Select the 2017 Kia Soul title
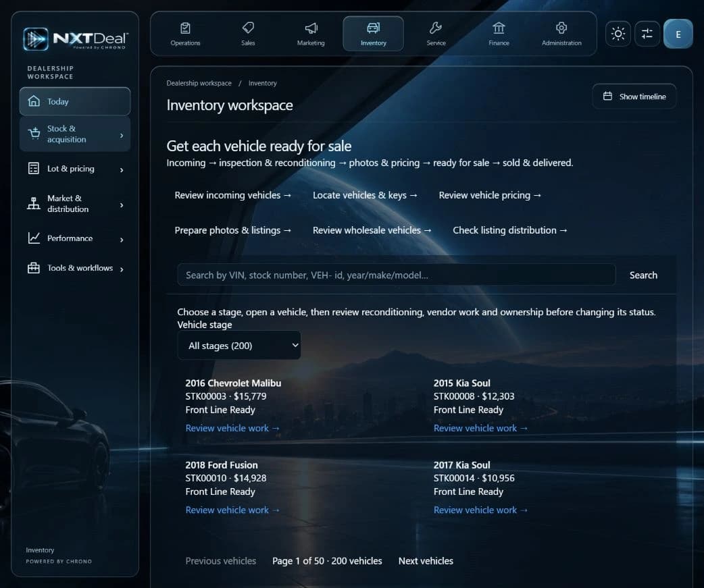 [x=461, y=465]
